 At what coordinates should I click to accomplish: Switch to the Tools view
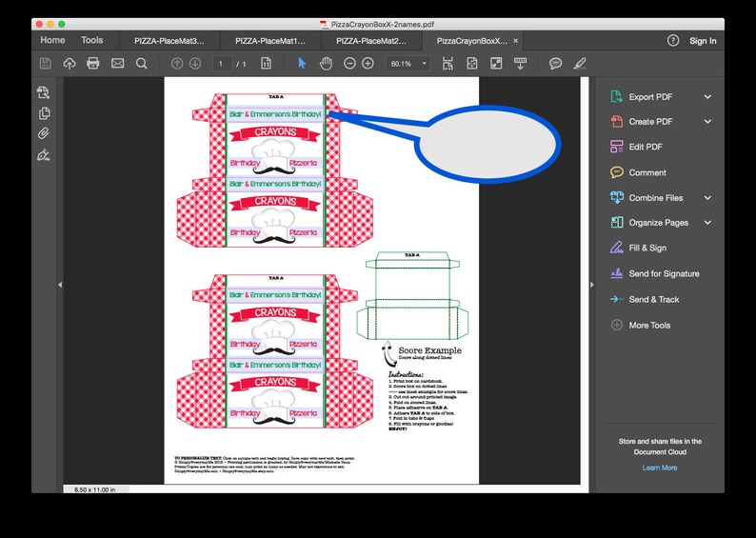92,40
